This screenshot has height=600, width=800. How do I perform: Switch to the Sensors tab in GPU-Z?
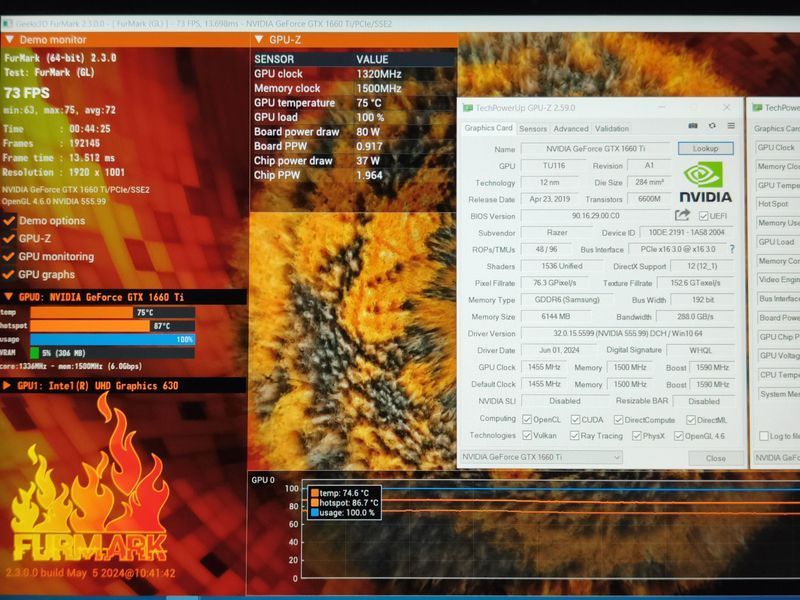pos(533,129)
